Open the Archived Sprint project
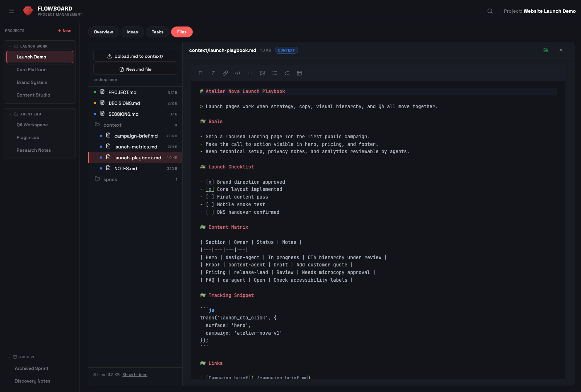Screen dimensions: 581x392 40,368
